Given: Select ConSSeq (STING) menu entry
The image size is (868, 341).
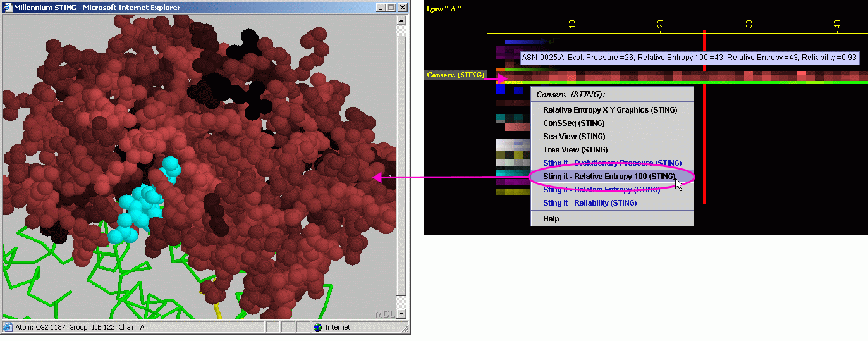Looking at the screenshot, I should 574,123.
